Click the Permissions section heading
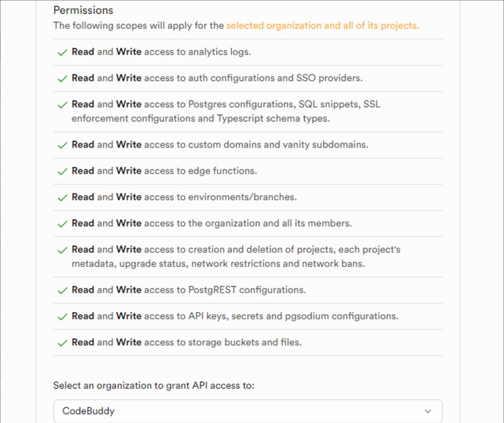Image resolution: width=504 pixels, height=423 pixels. [x=83, y=10]
